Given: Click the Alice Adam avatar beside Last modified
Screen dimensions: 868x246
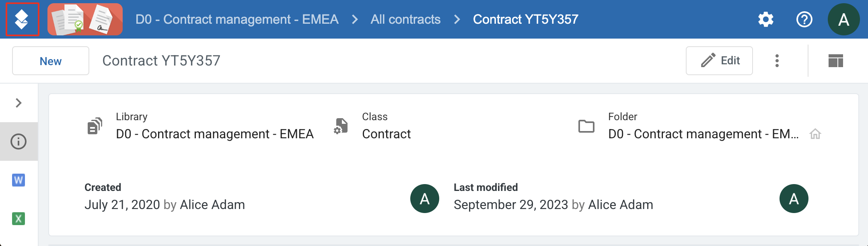Looking at the screenshot, I should coord(794,199).
